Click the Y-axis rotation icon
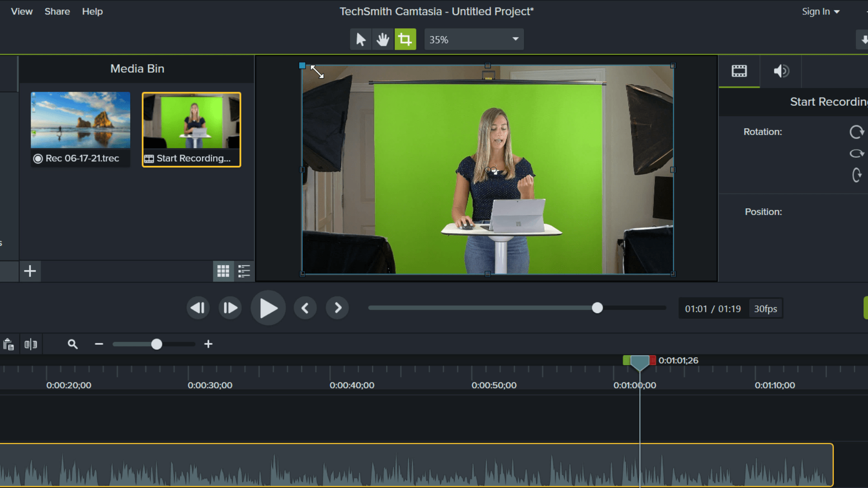868x488 pixels. pos(857,154)
